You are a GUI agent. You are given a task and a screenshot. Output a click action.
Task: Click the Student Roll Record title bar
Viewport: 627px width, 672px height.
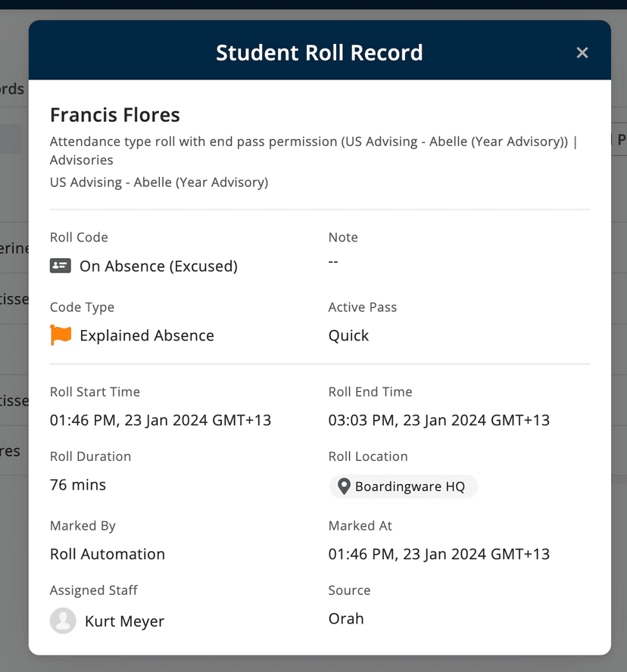[x=319, y=52]
